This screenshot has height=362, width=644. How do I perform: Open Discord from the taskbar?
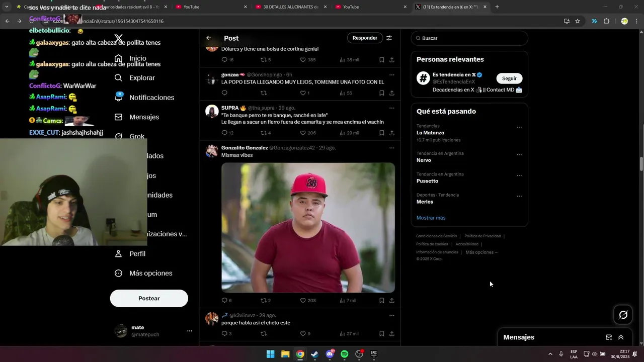click(330, 354)
